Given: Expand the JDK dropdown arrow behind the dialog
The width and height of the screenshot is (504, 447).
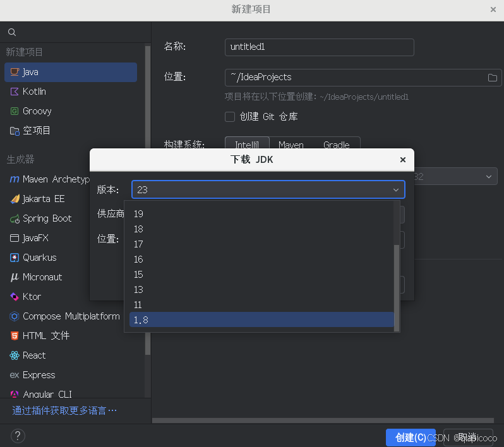Looking at the screenshot, I should click(489, 176).
